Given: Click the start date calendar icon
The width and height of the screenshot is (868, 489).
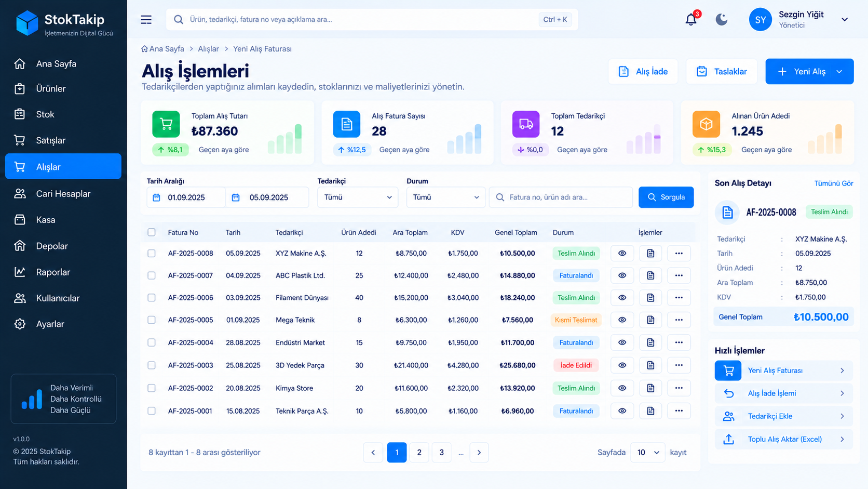Looking at the screenshot, I should (157, 197).
